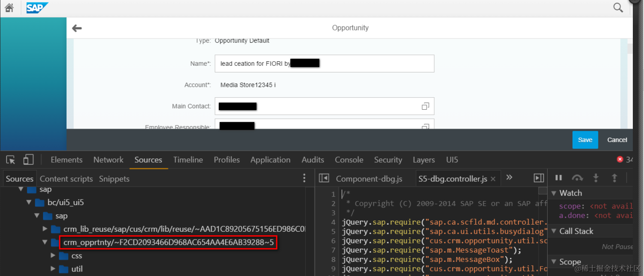Click the Media Store12345 account text
This screenshot has width=644, height=276.
click(248, 85)
